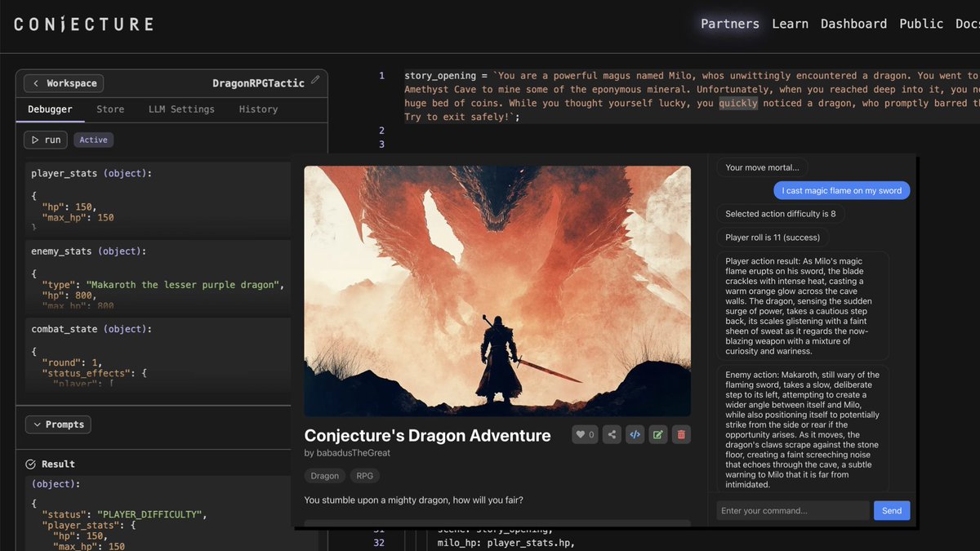
Task: Switch to the Store tab
Action: (x=110, y=109)
